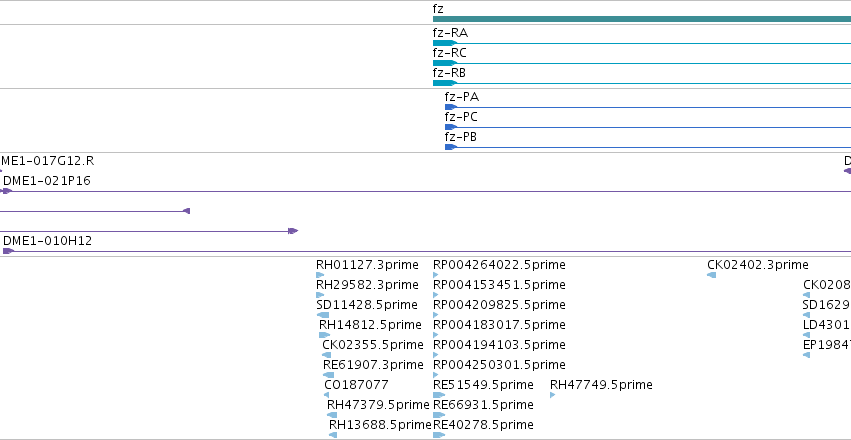Click the fz-RA transcript exon glyph

[445, 43]
